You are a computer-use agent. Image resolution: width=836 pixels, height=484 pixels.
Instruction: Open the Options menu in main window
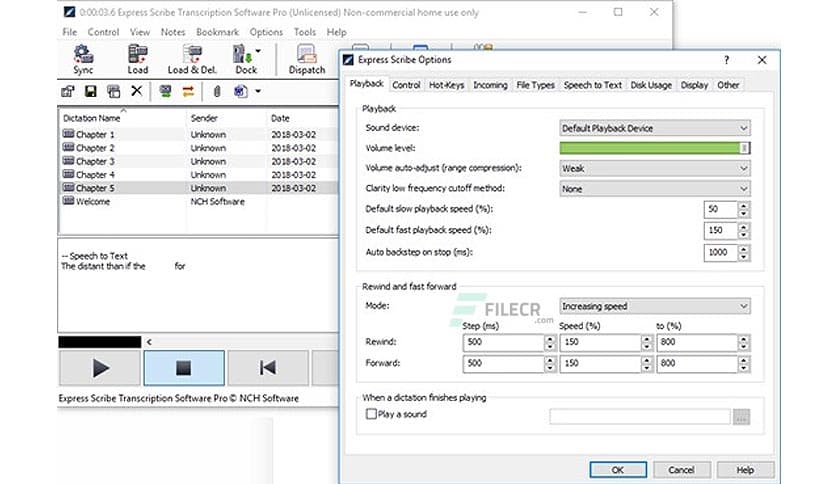[x=266, y=32]
